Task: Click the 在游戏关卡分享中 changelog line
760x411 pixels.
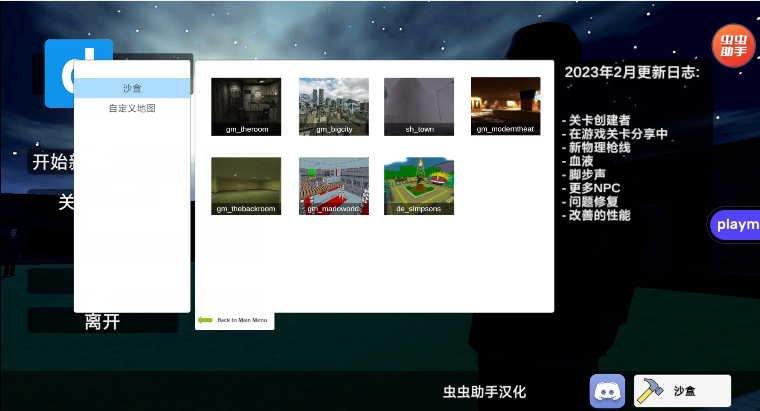Action: click(x=615, y=134)
